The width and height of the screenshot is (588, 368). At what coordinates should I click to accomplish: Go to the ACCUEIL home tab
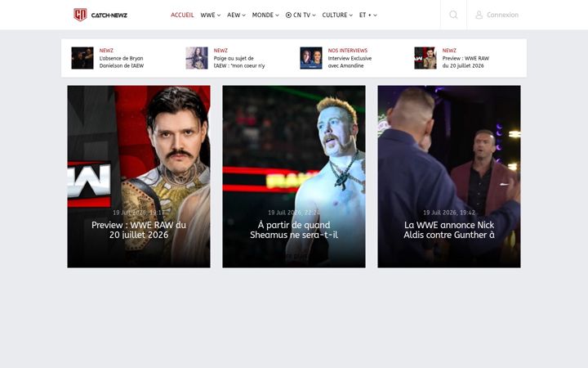(182, 15)
